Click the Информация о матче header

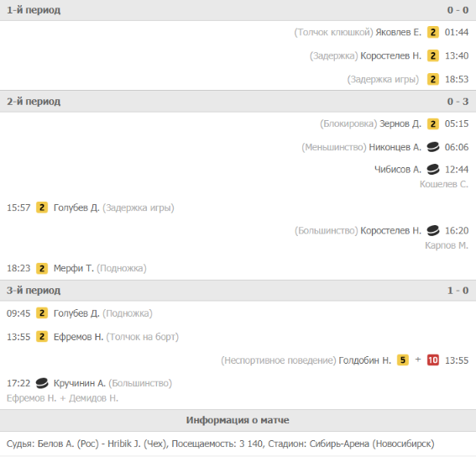coord(238,420)
